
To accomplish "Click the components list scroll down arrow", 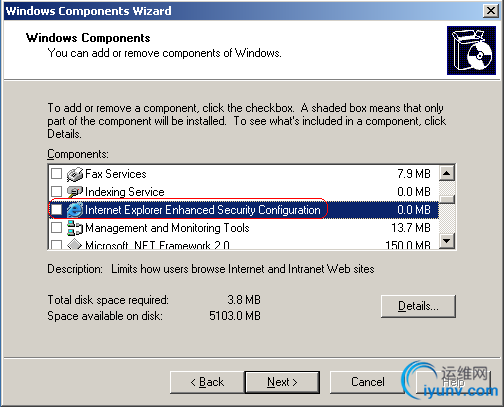I will (447, 241).
